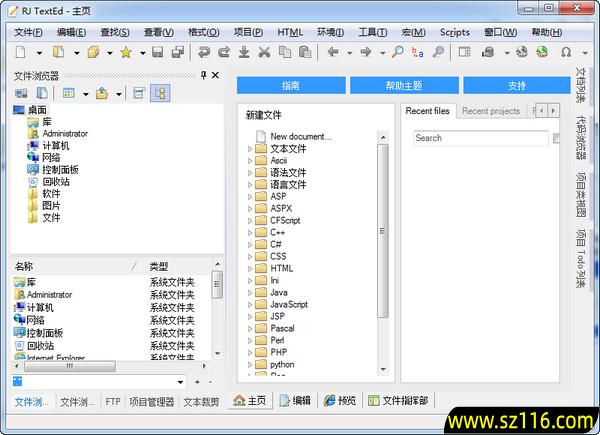This screenshot has height=435, width=600.
Task: Switch to 项目管理器 tab
Action: coord(152,402)
